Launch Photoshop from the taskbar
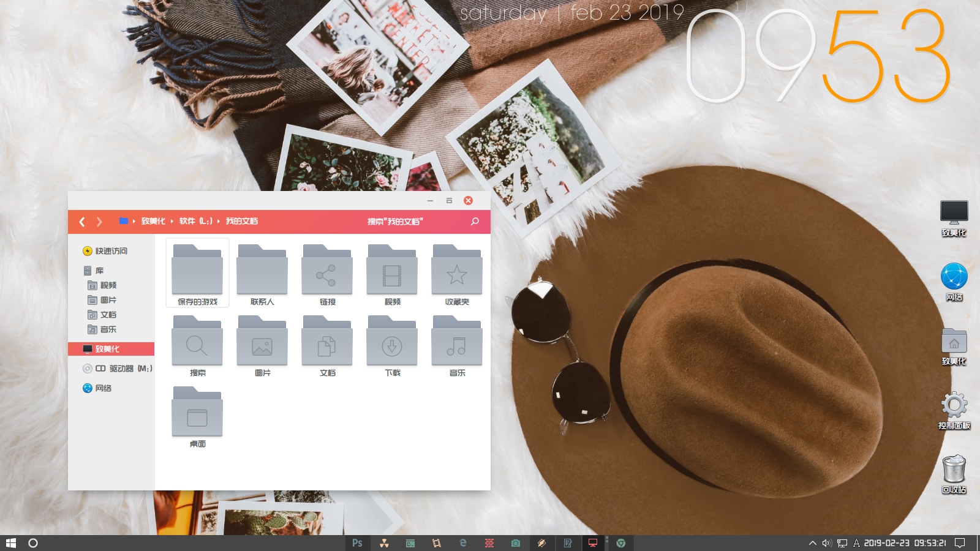This screenshot has height=551, width=980. [357, 543]
